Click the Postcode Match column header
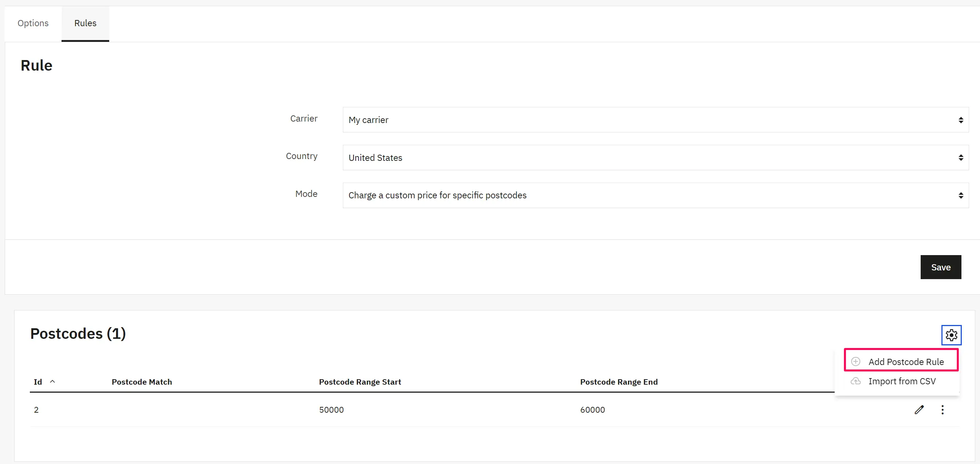The height and width of the screenshot is (464, 980). pyautogui.click(x=142, y=382)
